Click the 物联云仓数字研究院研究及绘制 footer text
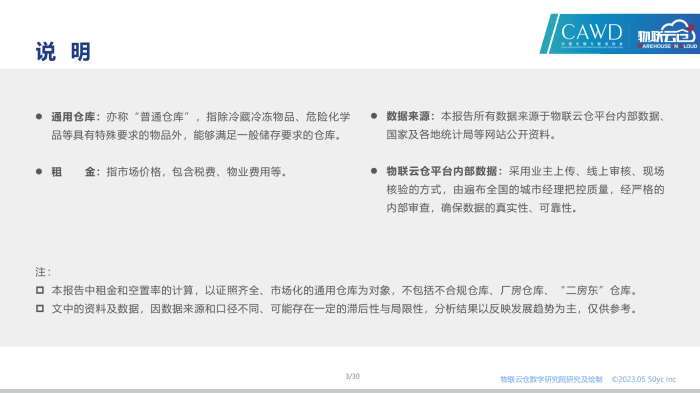 click(551, 380)
